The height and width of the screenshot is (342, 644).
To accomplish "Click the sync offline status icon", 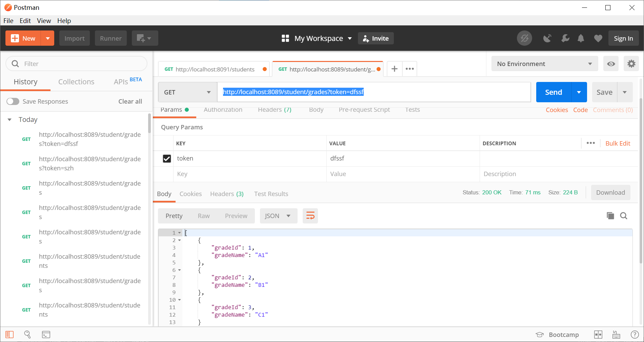I will [524, 38].
